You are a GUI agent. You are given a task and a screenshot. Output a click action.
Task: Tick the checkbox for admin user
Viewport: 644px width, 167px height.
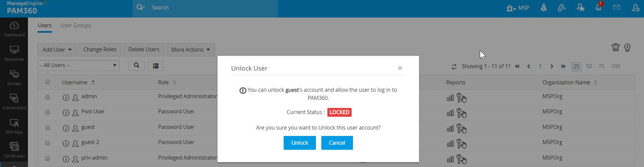48,97
